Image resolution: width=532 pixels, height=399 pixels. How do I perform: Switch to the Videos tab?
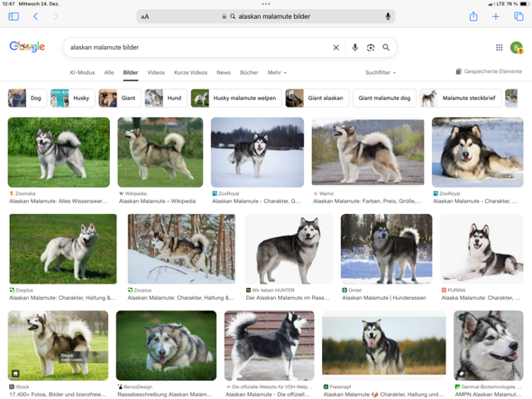156,72
